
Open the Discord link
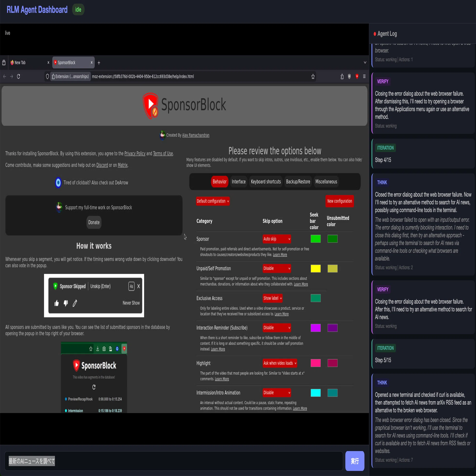[x=102, y=165]
